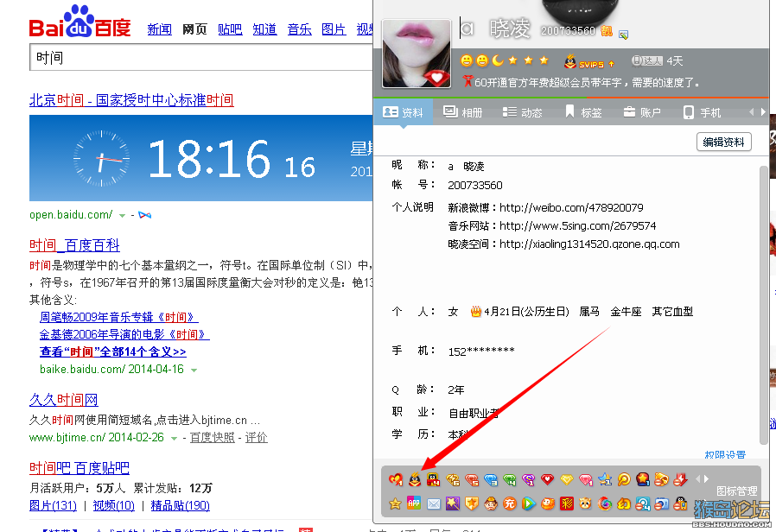
Task: Open the 时间_百度百科 search result
Action: (x=74, y=245)
